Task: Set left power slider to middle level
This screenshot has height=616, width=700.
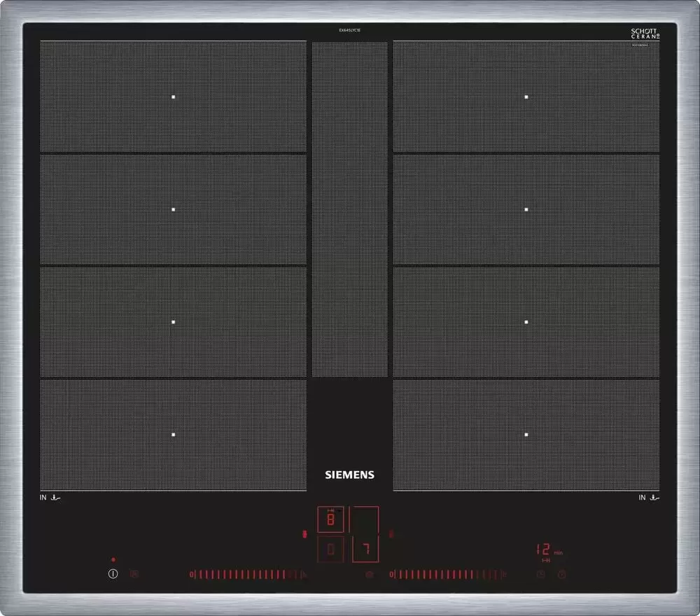Action: [248, 575]
